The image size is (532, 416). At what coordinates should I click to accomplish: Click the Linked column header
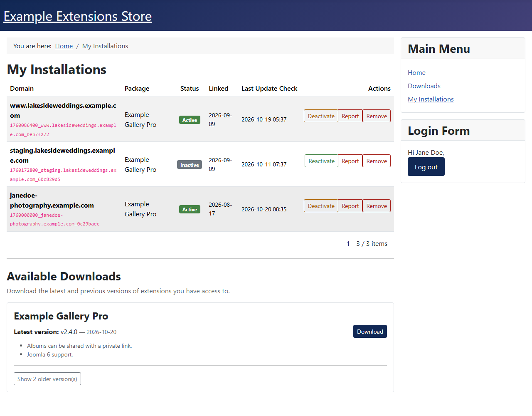219,88
